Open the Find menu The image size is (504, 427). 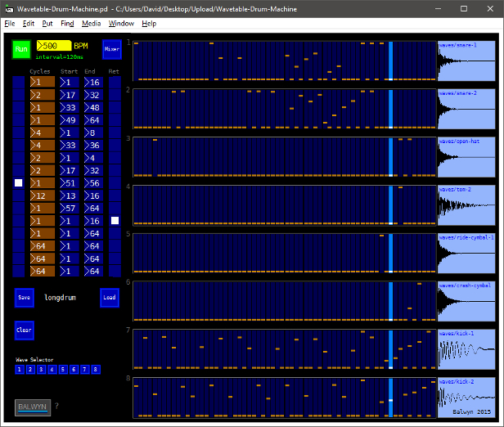[67, 24]
